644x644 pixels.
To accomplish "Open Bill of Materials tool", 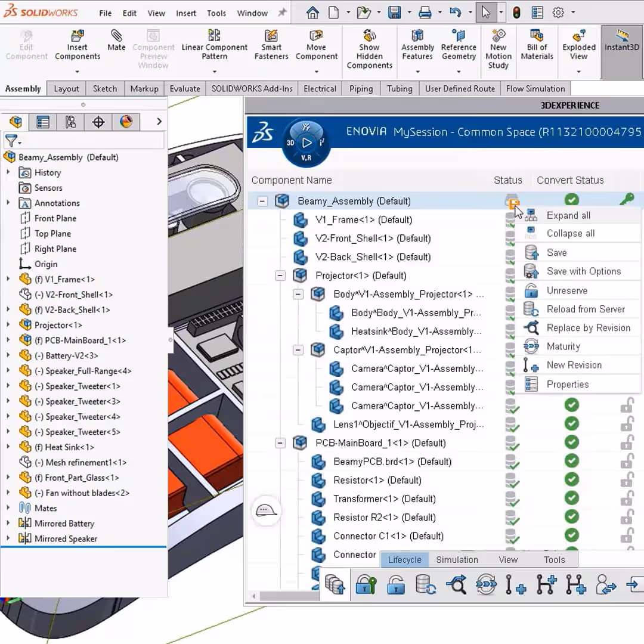I will pos(537,45).
